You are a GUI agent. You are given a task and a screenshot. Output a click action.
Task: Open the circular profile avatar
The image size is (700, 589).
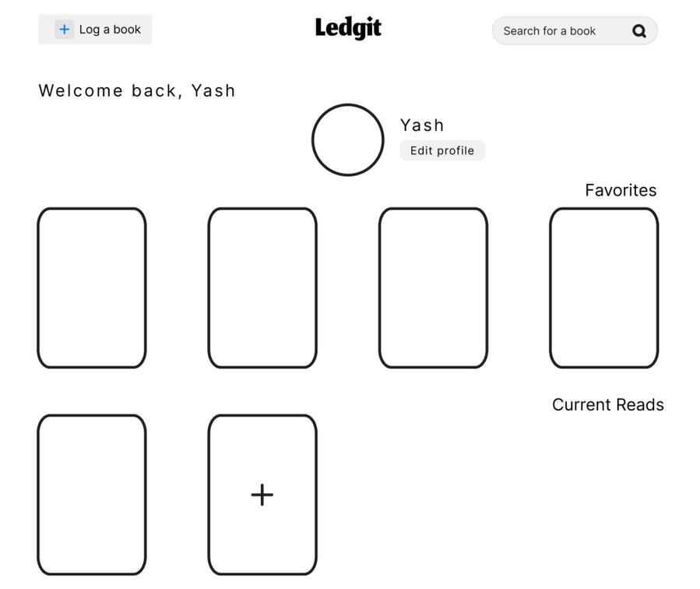tap(347, 140)
